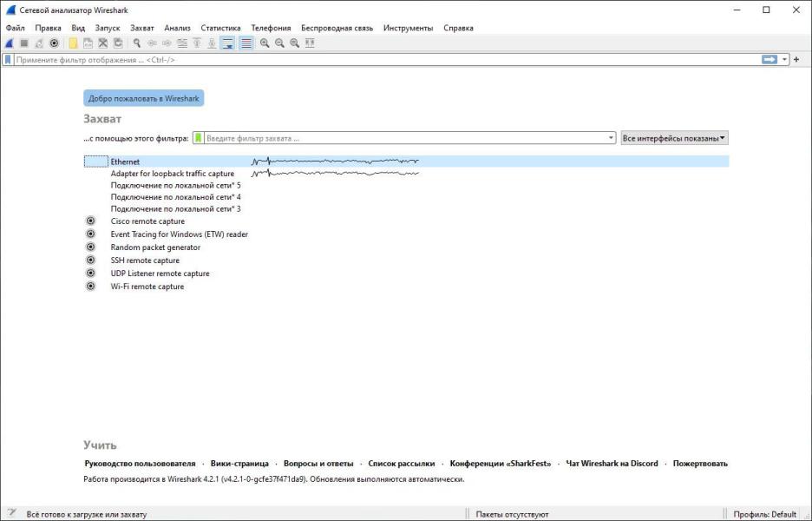The height and width of the screenshot is (521, 812).
Task: Select 'Подключение по локальной сети* 5' interface
Action: [x=406, y=185]
